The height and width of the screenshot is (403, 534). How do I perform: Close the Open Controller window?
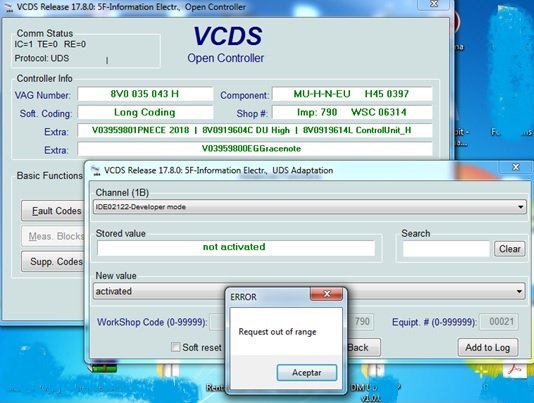(x=434, y=4)
